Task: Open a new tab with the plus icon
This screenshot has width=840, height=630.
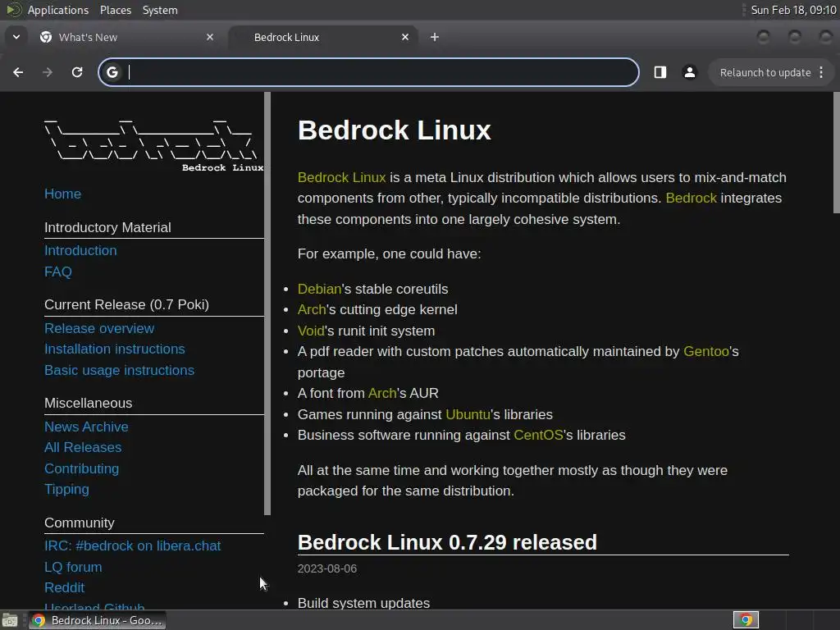Action: (435, 37)
